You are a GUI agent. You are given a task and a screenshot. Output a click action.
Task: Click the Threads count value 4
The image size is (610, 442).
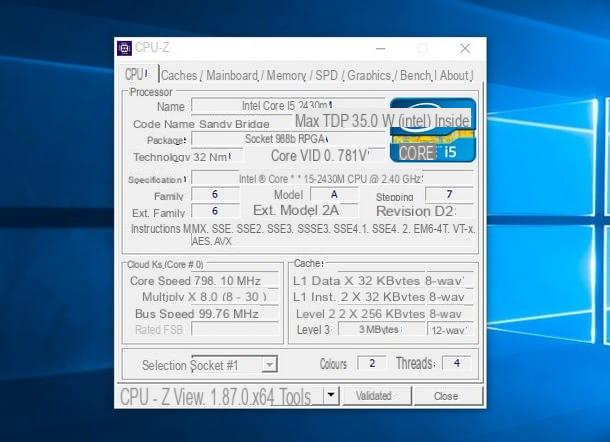(x=456, y=363)
